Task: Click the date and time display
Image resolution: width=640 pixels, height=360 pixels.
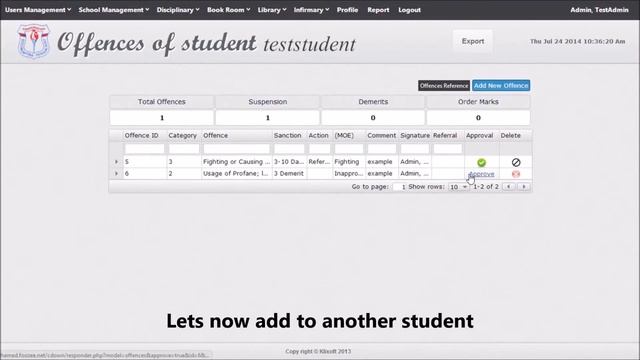Action: [x=578, y=41]
